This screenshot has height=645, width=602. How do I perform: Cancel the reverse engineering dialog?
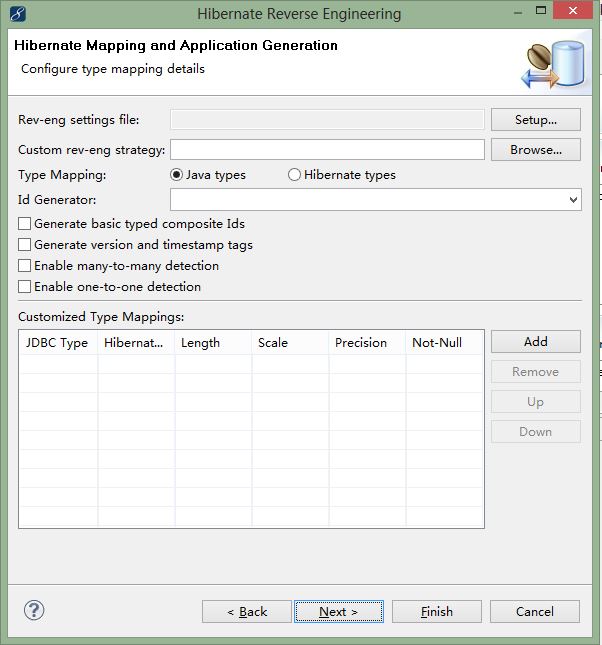click(x=535, y=612)
